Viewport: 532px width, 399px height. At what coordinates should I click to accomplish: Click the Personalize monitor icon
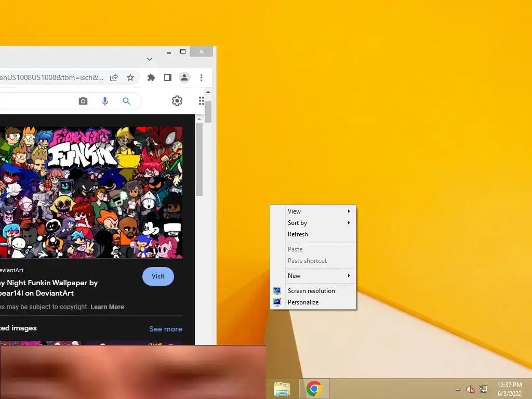277,302
